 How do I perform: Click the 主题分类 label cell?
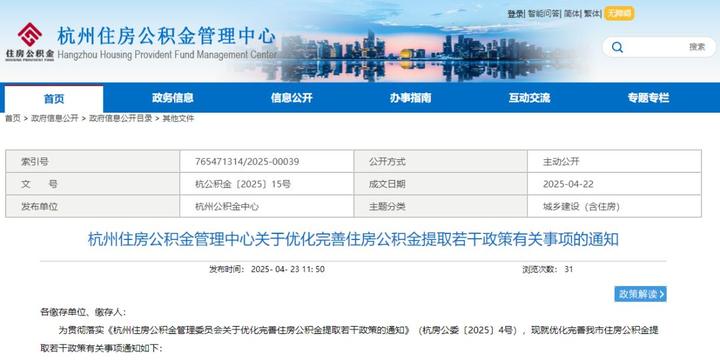click(x=441, y=207)
